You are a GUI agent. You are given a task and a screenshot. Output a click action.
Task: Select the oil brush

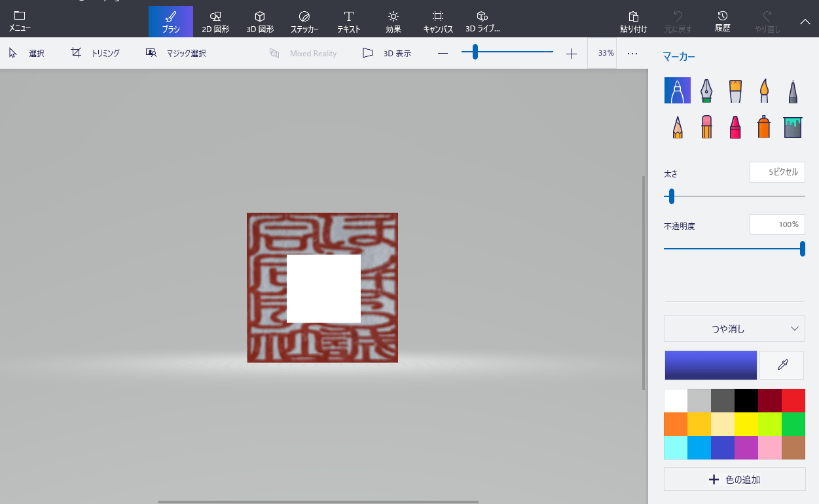735,90
